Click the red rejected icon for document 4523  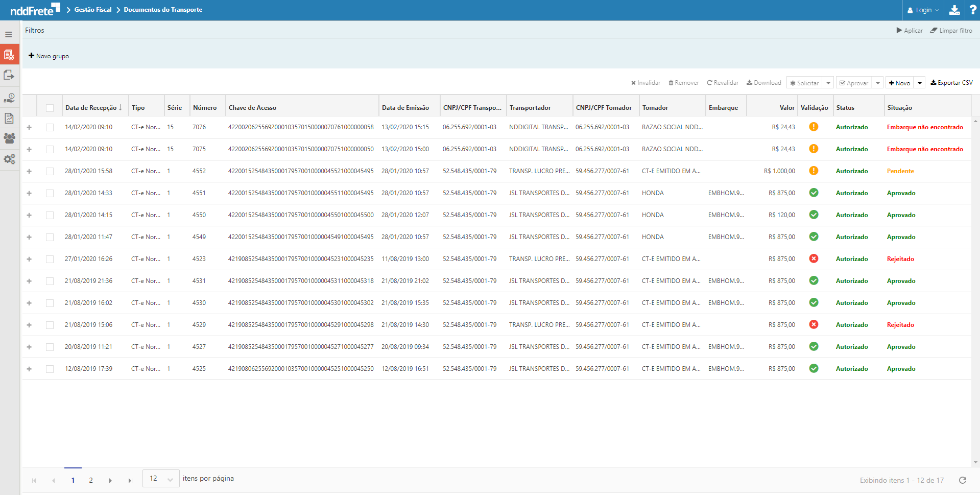pos(814,258)
